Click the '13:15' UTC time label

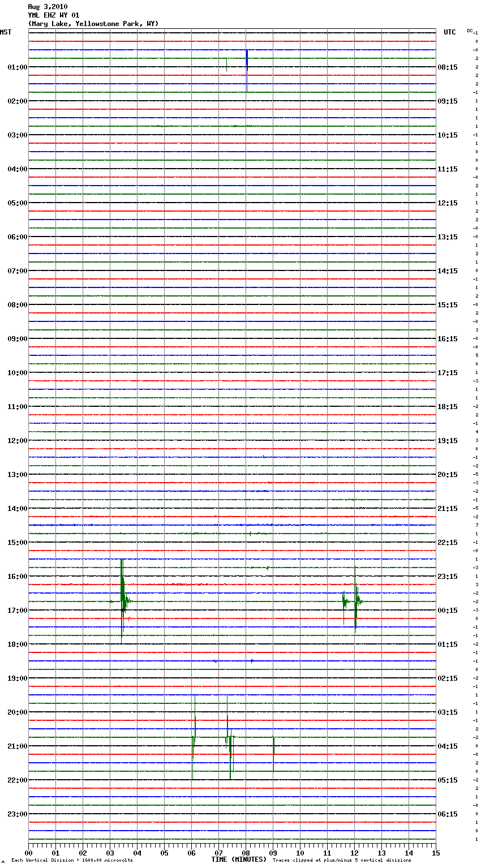tap(448, 237)
